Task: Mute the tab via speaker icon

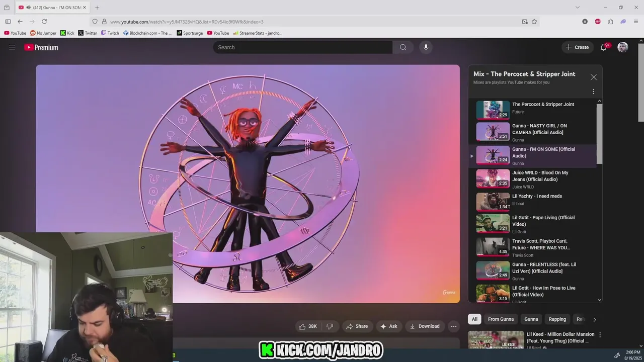Action: (28, 8)
